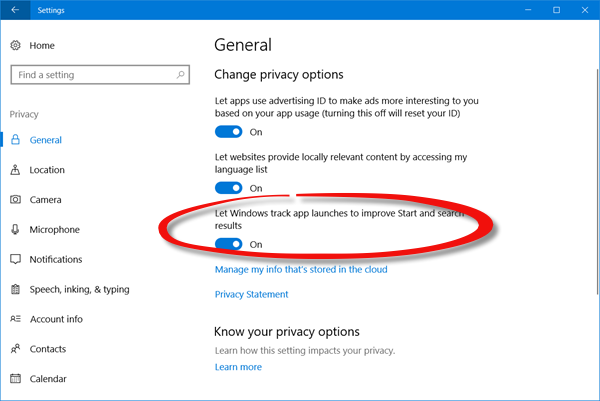The width and height of the screenshot is (600, 401).
Task: Click the Account info icon
Action: click(16, 320)
